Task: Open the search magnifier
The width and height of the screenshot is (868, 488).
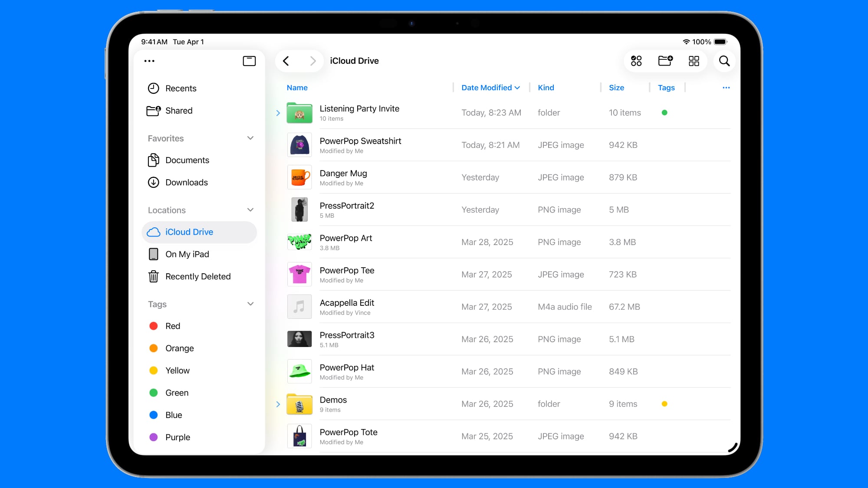Action: 724,61
